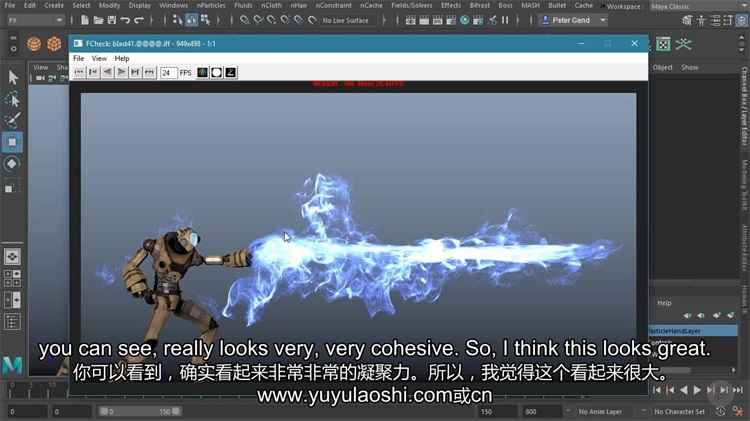Open the Windows menu in Maya
750x421 pixels.
[173, 5]
